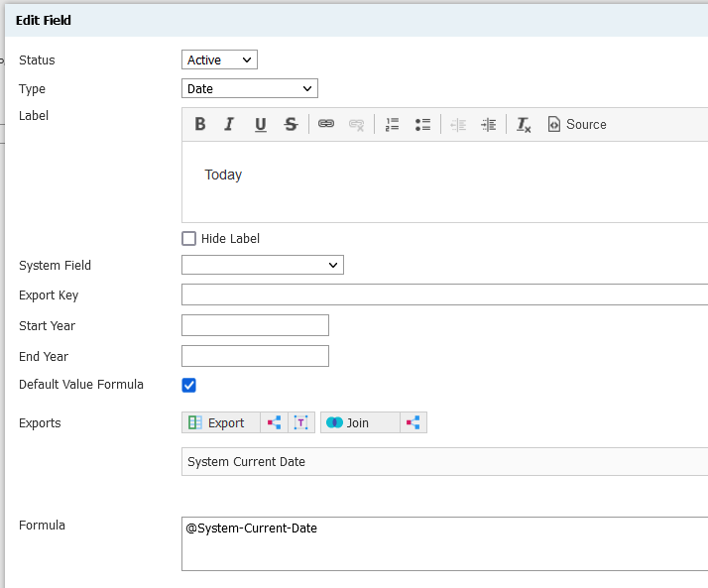
Task: Click the unlink icon in the editor toolbar
Action: point(356,124)
